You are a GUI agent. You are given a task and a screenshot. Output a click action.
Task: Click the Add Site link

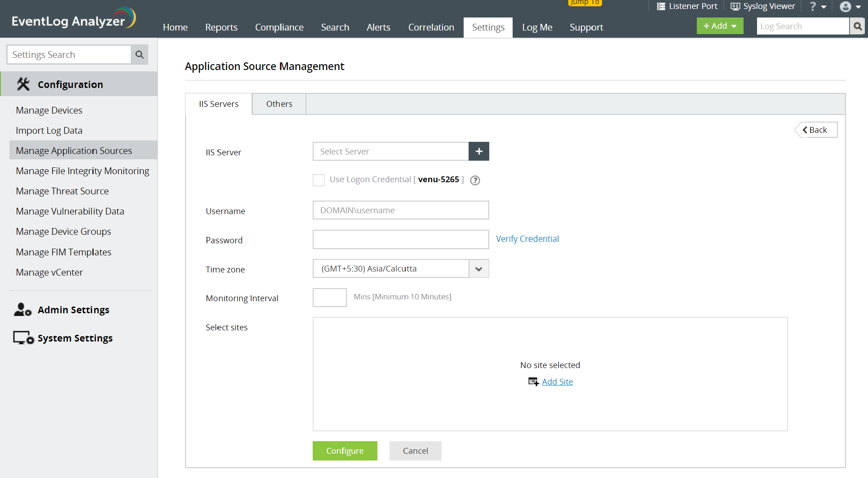click(557, 382)
